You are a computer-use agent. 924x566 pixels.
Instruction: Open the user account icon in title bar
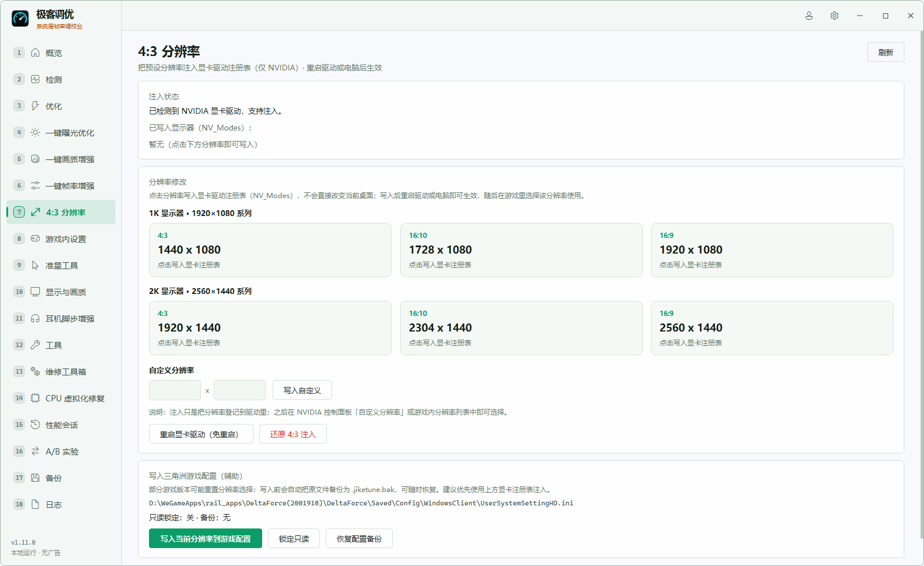point(809,16)
